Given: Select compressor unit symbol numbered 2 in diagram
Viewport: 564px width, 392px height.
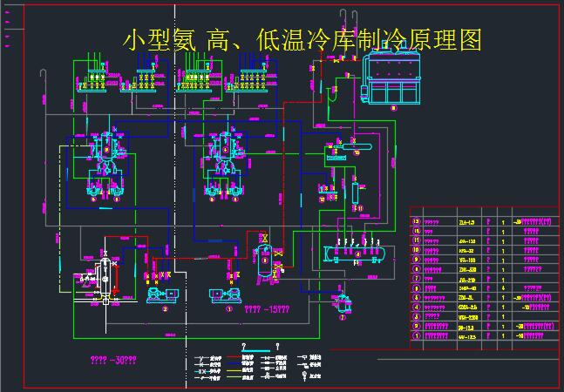Looking at the screenshot, I should coord(163,294).
